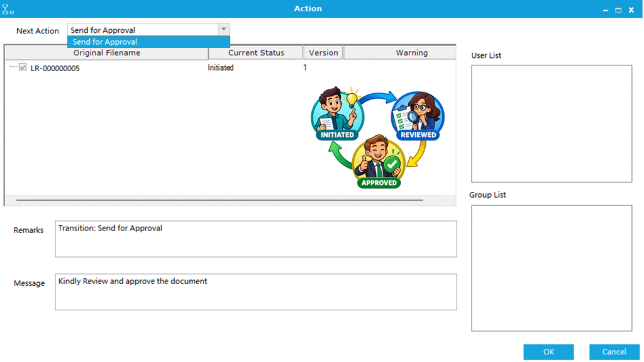Click the Approved workflow stage image
Viewport: 644px width, 362px height.
click(379, 162)
